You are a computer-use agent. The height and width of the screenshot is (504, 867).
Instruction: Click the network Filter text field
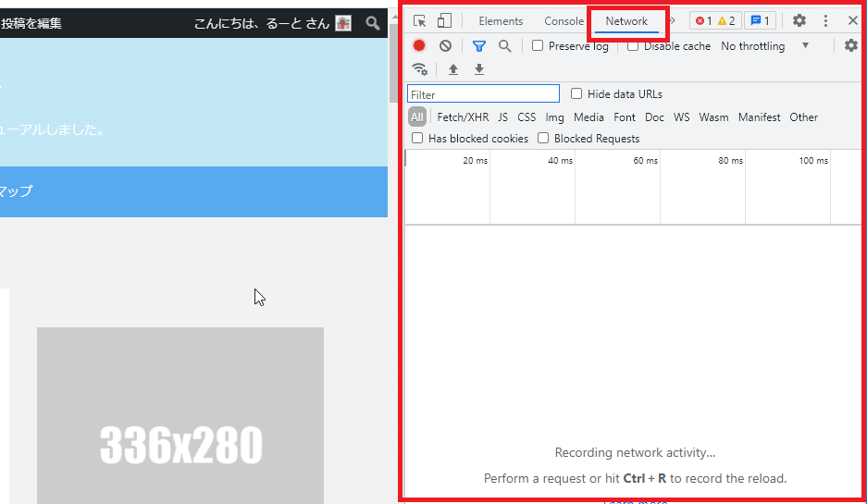(x=483, y=94)
